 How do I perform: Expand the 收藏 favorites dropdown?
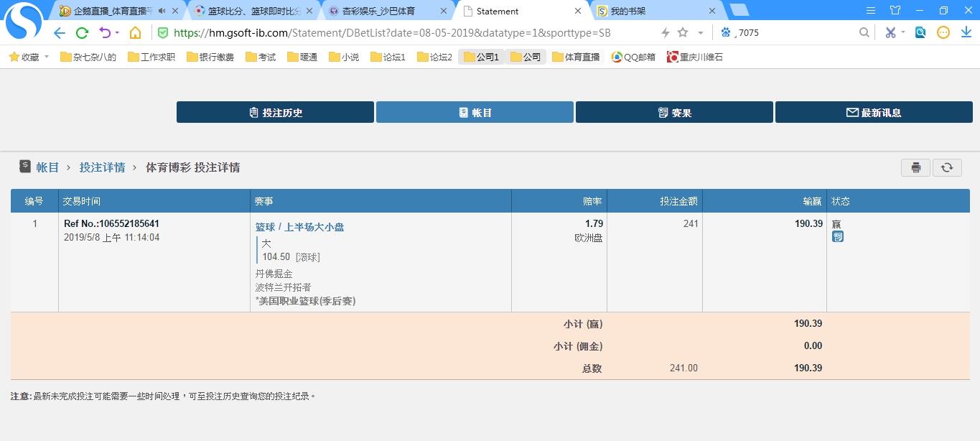47,57
